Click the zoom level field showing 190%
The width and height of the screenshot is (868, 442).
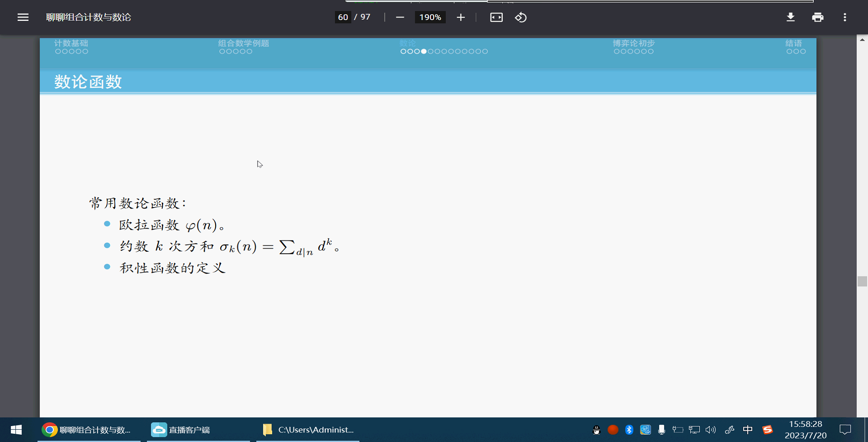click(x=430, y=17)
